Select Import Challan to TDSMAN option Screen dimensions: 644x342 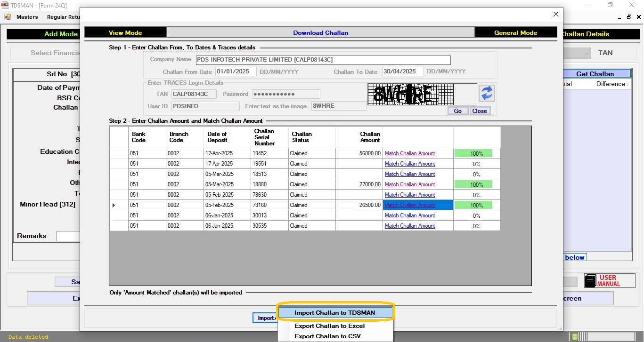335,313
